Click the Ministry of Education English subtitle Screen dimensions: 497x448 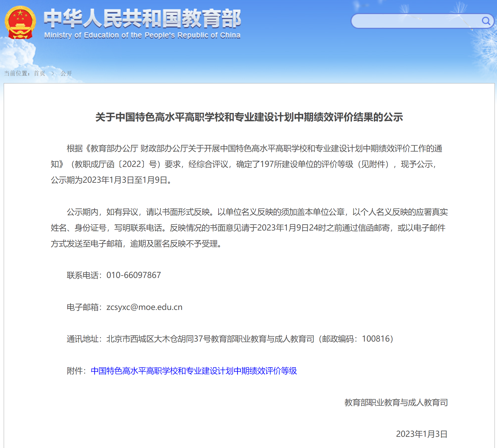[142, 35]
